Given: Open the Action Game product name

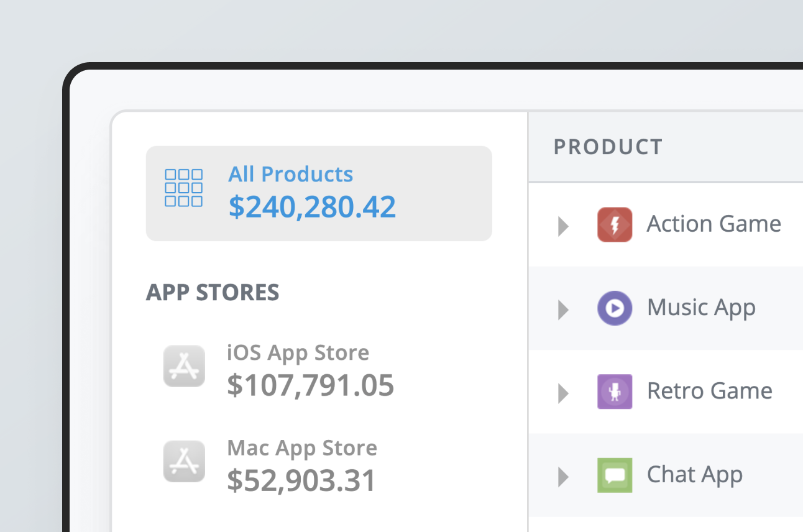Looking at the screenshot, I should point(714,224).
